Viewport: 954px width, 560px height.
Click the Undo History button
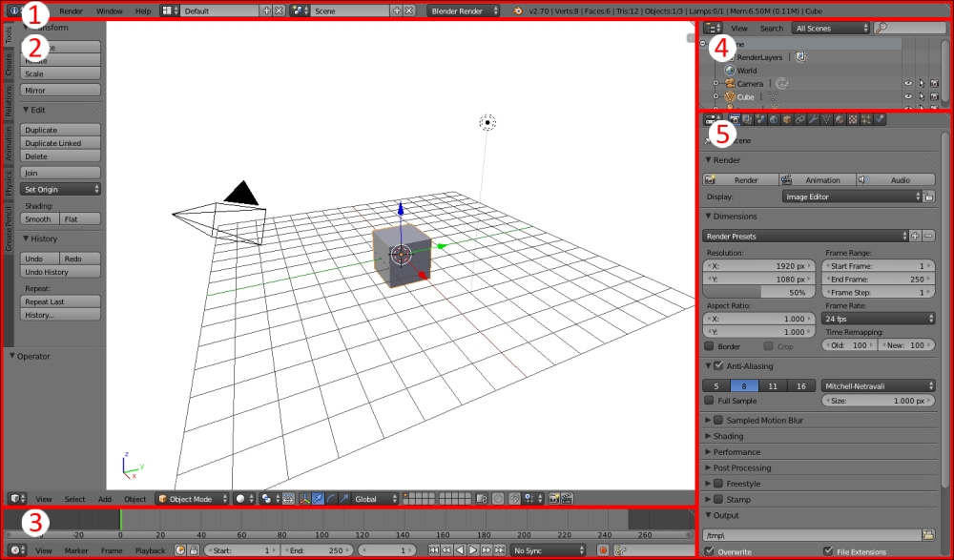point(60,272)
